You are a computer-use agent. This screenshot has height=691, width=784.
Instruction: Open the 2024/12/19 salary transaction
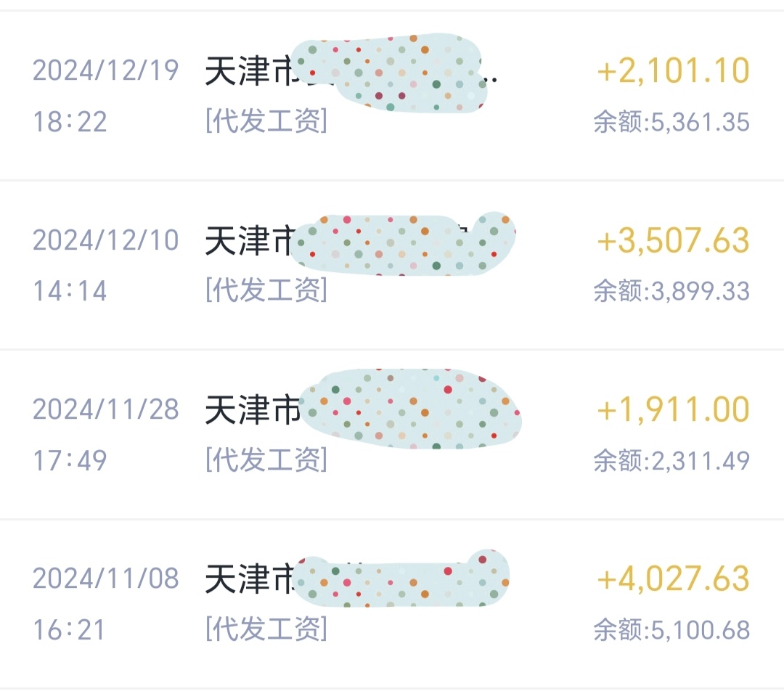(x=392, y=96)
